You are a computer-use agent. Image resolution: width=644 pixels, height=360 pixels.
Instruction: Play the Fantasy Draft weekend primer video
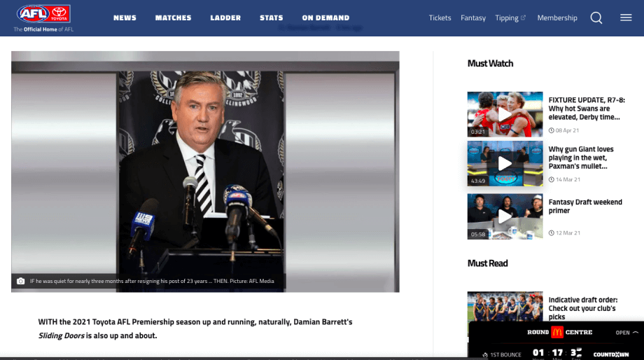click(x=505, y=216)
